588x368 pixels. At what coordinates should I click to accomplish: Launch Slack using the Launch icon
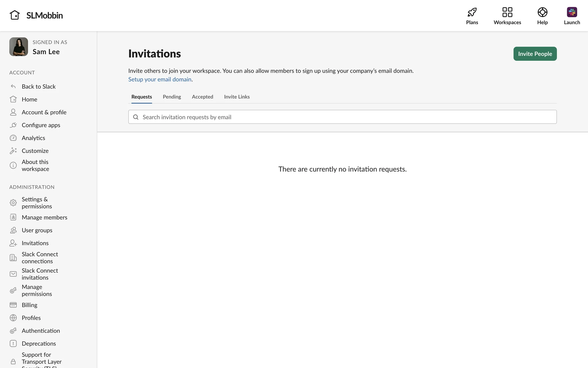571,12
